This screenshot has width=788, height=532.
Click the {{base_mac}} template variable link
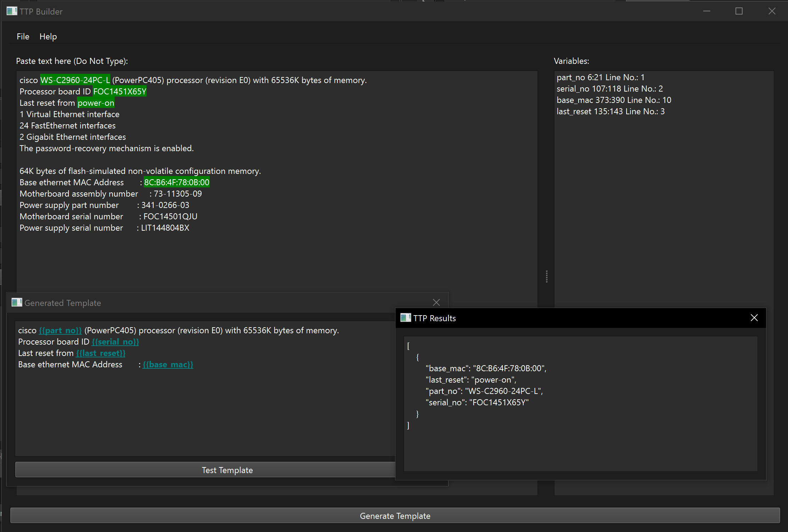tap(168, 364)
